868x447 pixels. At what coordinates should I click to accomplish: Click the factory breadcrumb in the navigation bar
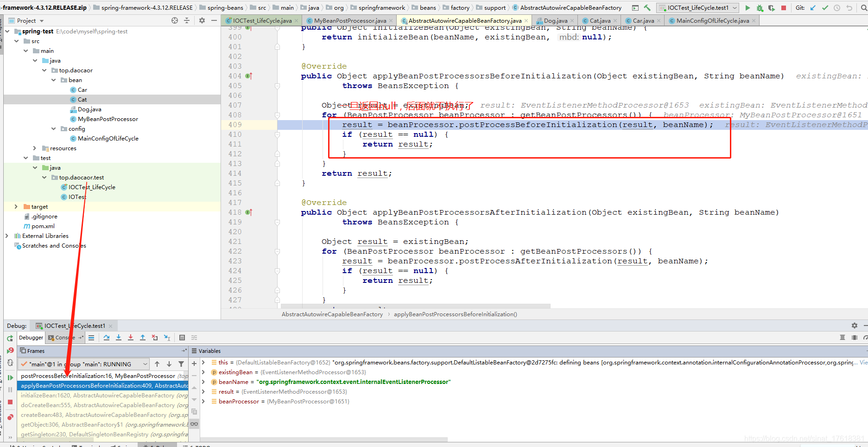(x=460, y=8)
